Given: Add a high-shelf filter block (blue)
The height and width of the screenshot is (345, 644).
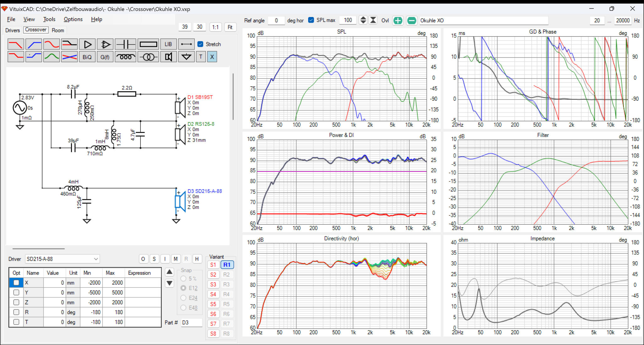Looking at the screenshot, I should coord(34,57).
